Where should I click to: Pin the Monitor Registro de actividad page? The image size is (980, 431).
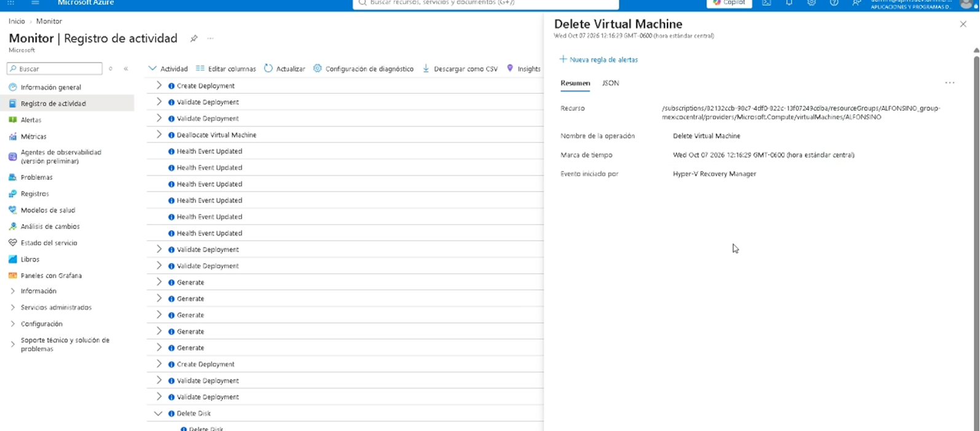point(194,39)
